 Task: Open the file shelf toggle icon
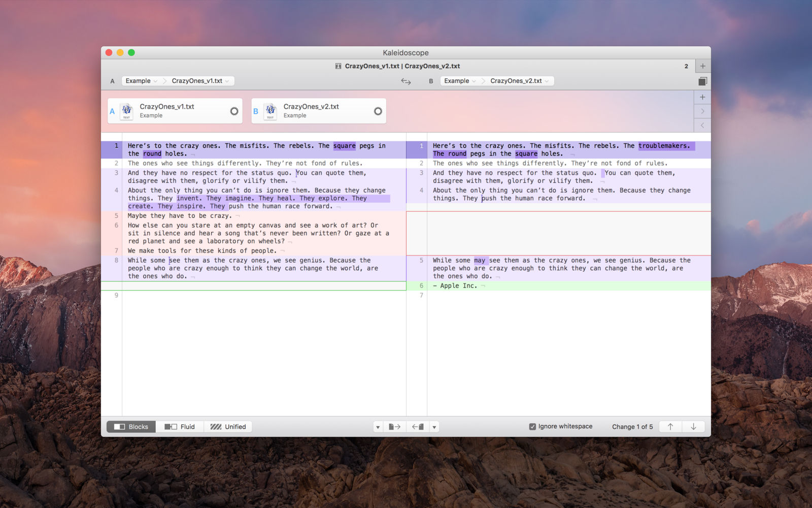pyautogui.click(x=702, y=81)
